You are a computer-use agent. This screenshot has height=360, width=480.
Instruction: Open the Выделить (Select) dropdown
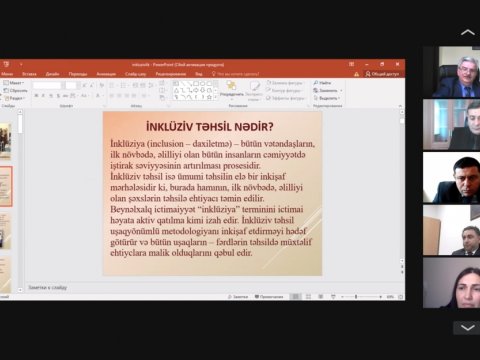[x=327, y=98]
